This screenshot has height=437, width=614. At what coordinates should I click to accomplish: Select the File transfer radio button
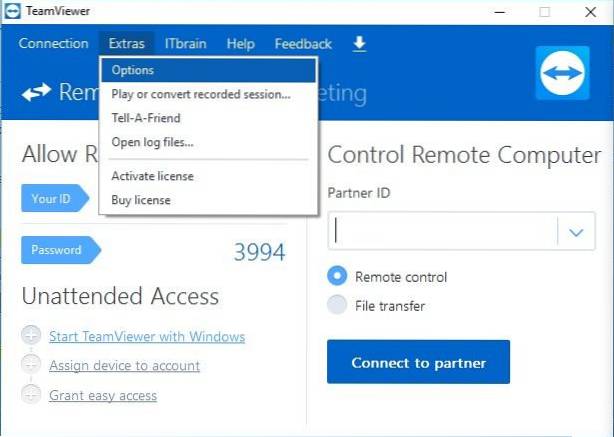tap(337, 306)
